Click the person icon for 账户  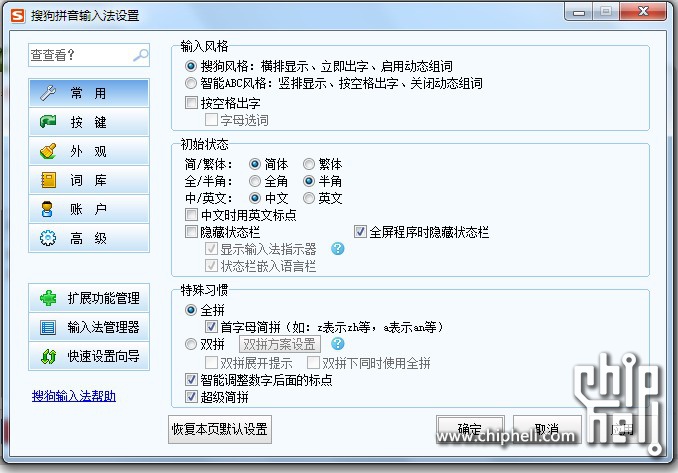[47, 209]
